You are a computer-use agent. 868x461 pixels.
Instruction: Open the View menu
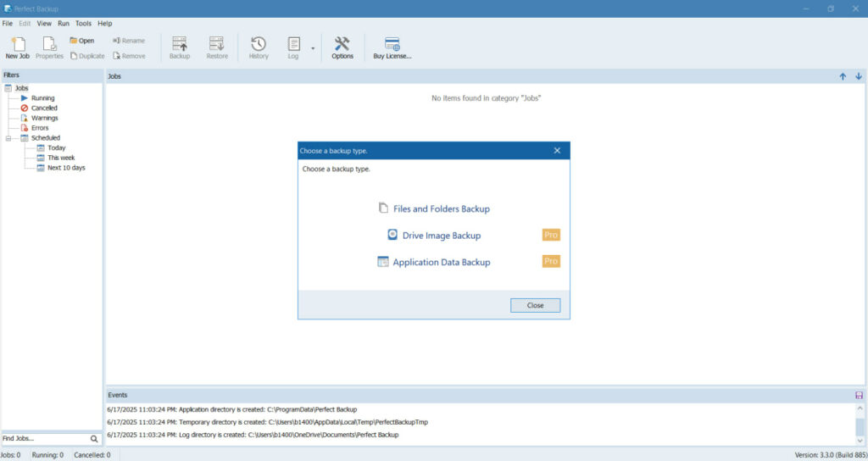pos(44,23)
